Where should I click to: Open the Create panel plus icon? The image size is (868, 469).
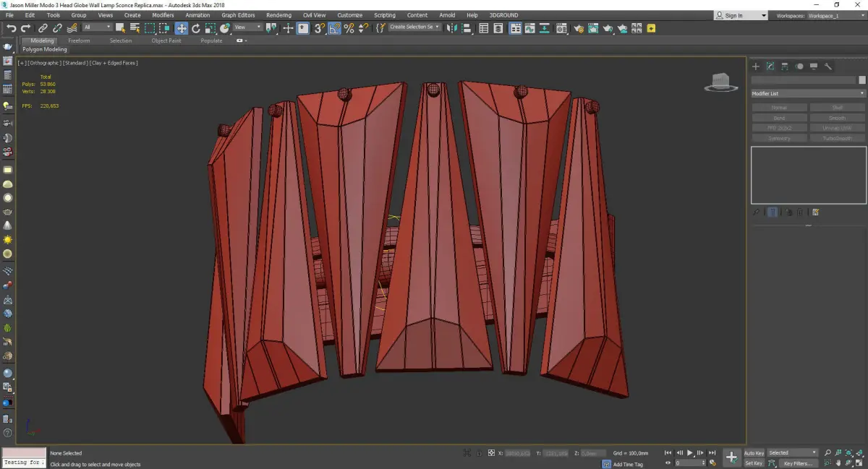click(x=756, y=66)
